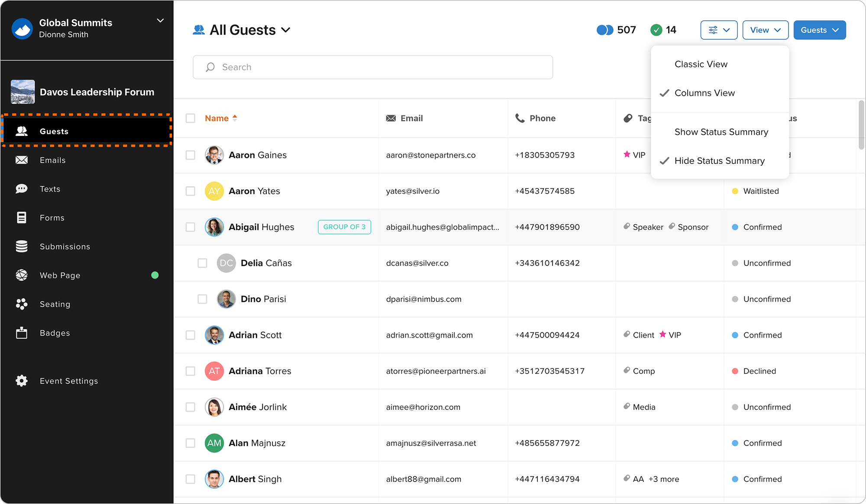Viewport: 866px width, 504px height.
Task: Open Emails from the sidebar envelope icon
Action: point(22,160)
